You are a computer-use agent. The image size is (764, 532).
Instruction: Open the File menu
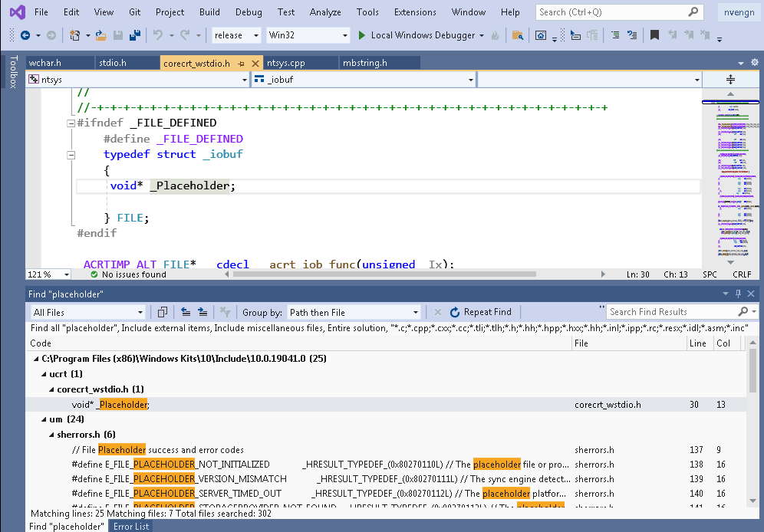[41, 12]
